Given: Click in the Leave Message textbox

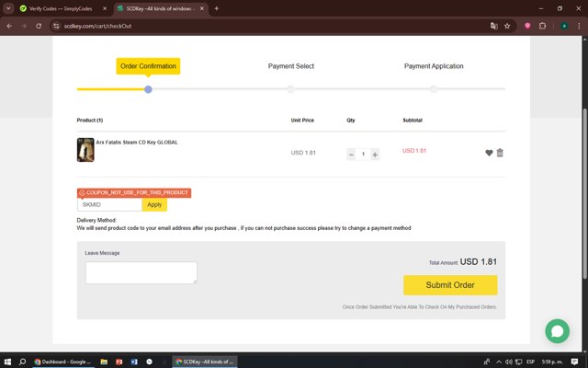Looking at the screenshot, I should [x=141, y=272].
